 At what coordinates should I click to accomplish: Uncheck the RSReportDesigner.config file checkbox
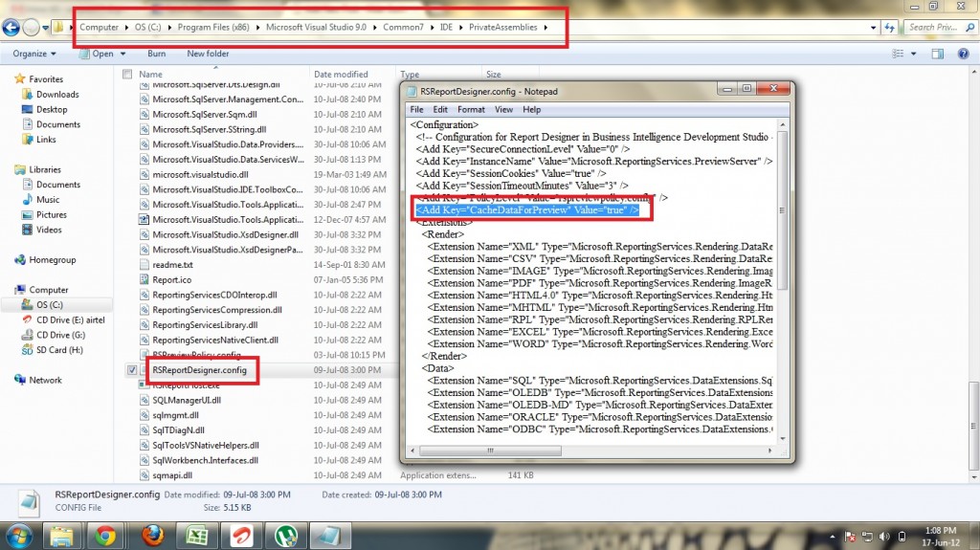pyautogui.click(x=131, y=369)
